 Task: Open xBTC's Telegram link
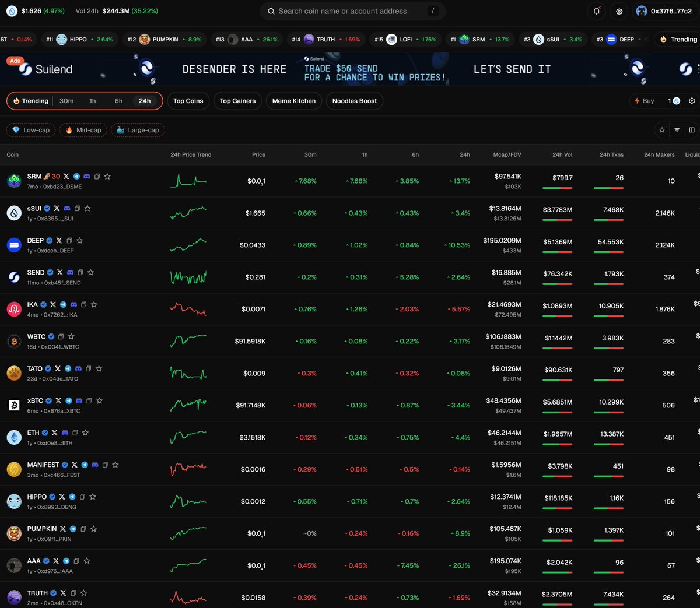pyautogui.click(x=69, y=400)
